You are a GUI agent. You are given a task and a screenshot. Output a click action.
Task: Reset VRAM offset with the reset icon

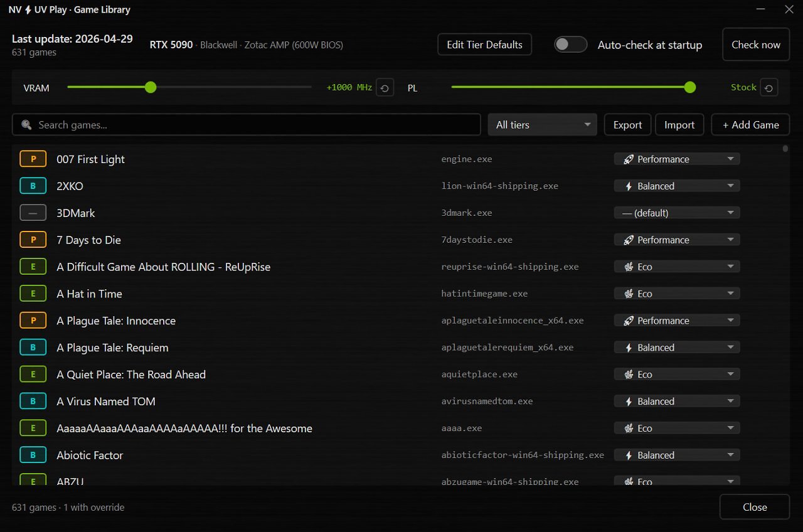tap(385, 88)
